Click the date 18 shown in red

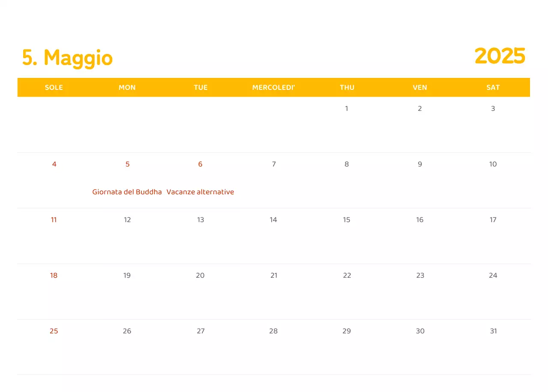click(54, 275)
